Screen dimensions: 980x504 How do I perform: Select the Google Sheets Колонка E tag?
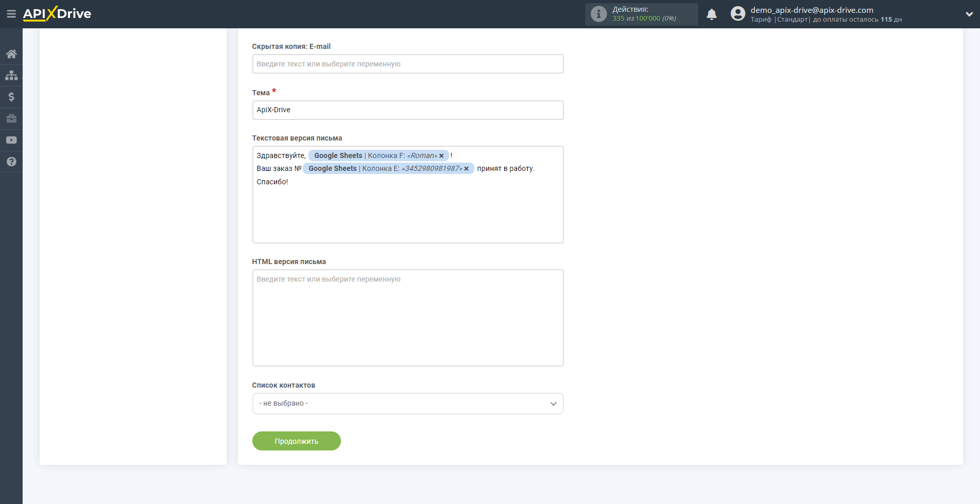(x=388, y=168)
